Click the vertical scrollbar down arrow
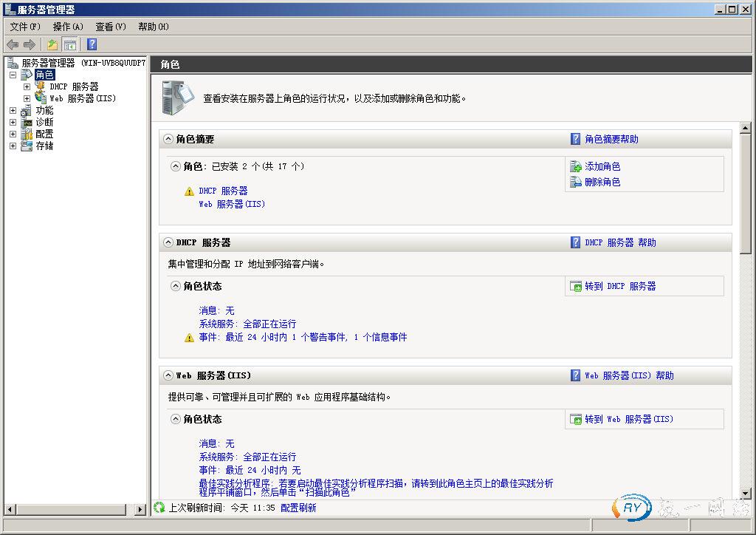 pos(745,493)
